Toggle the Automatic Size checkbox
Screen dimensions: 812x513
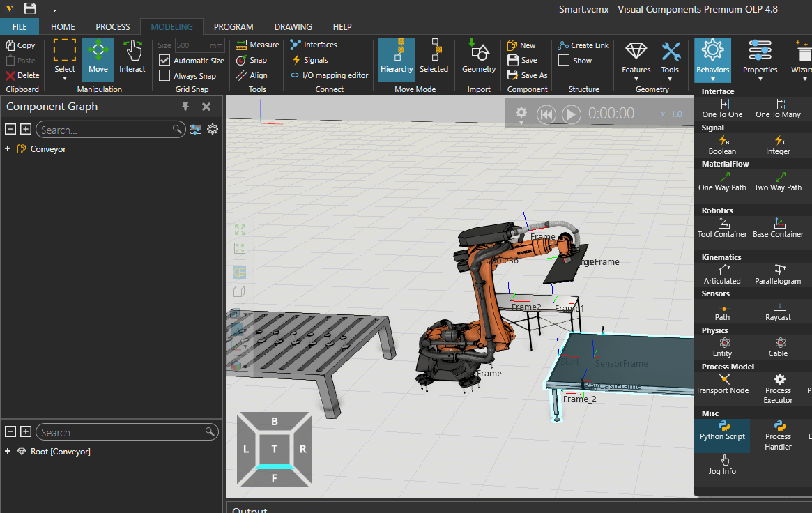pos(164,61)
